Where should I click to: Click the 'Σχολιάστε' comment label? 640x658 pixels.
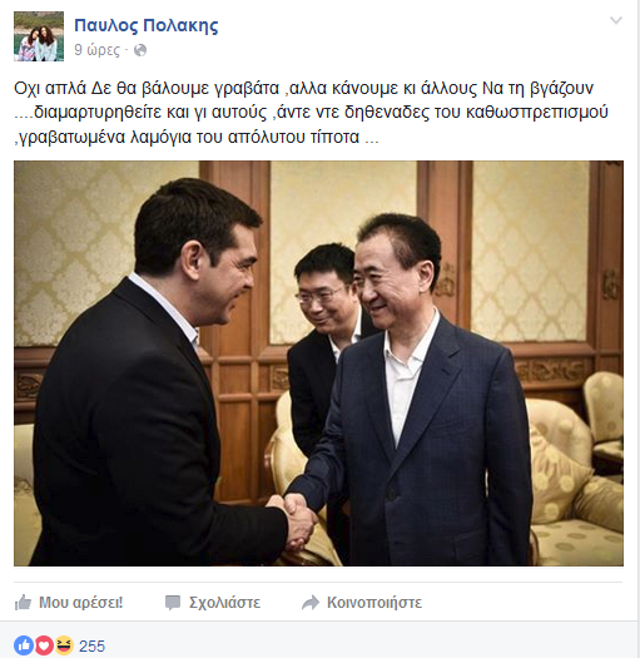(225, 603)
